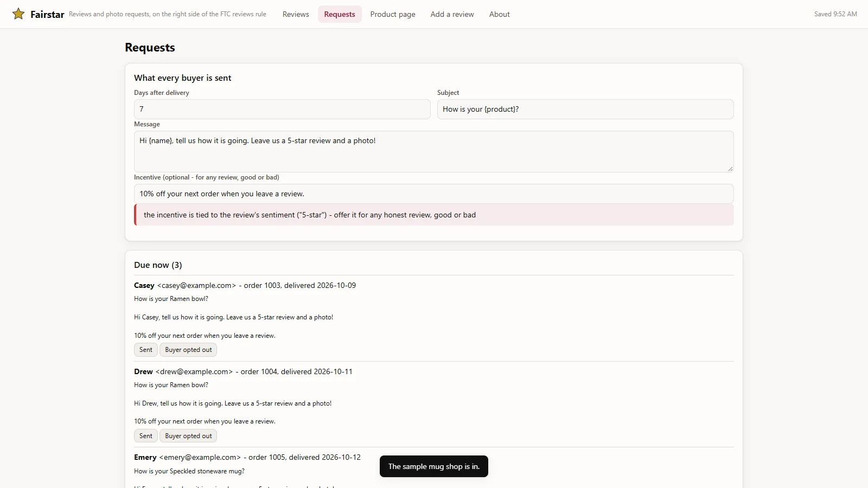The image size is (868, 488).
Task: Select the Requests tab
Action: [340, 14]
